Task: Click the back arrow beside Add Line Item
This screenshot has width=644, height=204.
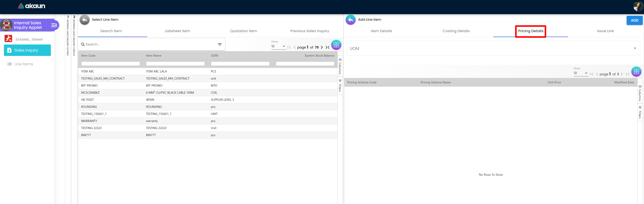Action: point(350,20)
